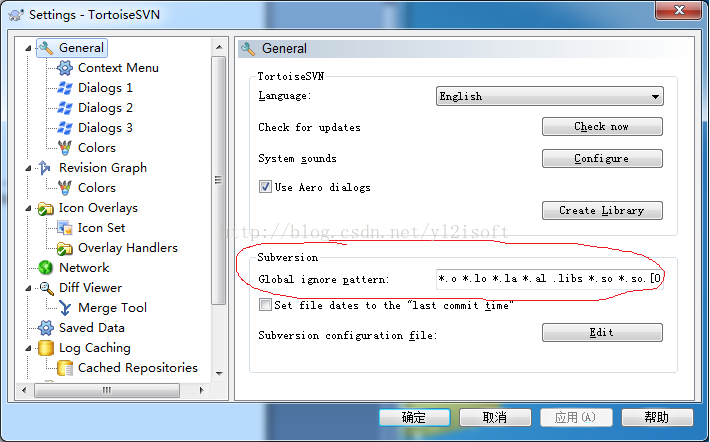Collapse the Diff Viewer tree node
This screenshot has height=442, width=710.
point(28,288)
